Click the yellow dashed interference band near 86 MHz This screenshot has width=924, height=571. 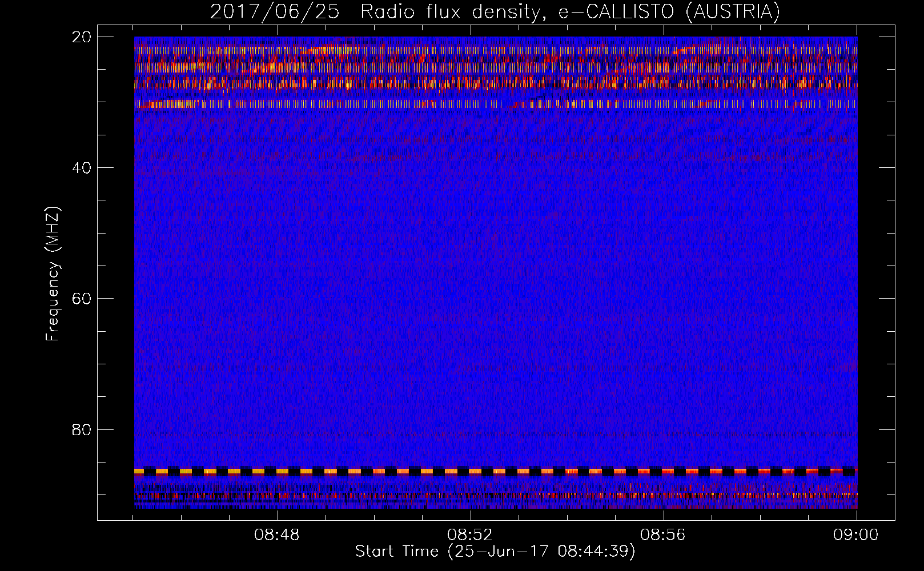[496, 472]
